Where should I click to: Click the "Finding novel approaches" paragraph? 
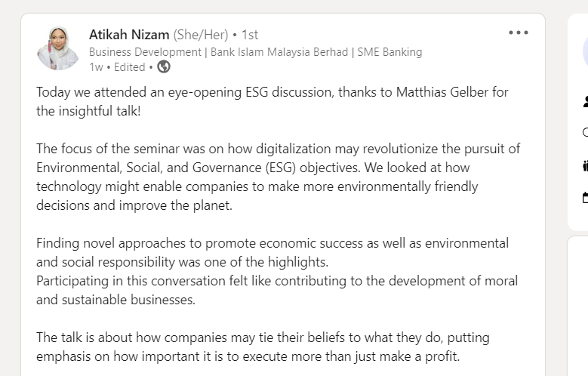[x=272, y=252]
